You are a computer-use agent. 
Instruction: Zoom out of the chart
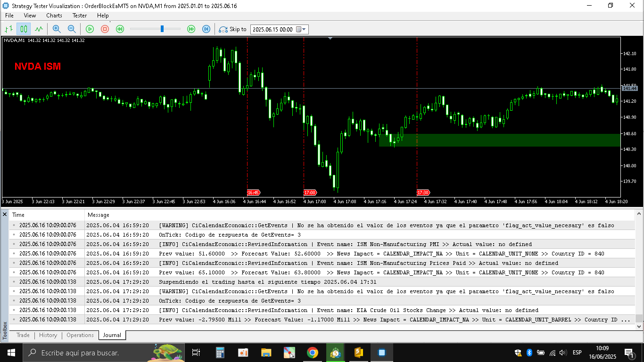[x=72, y=29]
